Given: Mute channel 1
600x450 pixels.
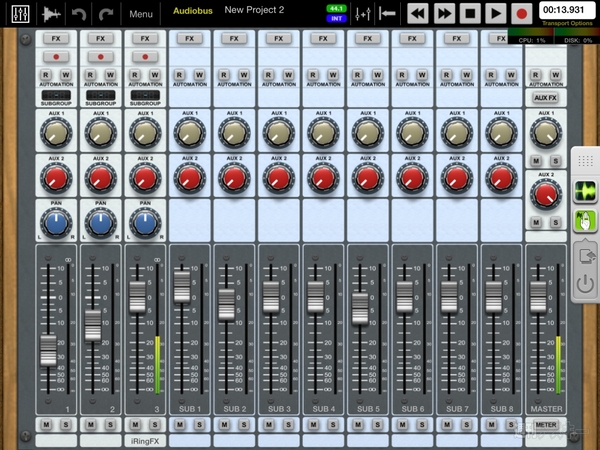Looking at the screenshot, I should click(44, 424).
